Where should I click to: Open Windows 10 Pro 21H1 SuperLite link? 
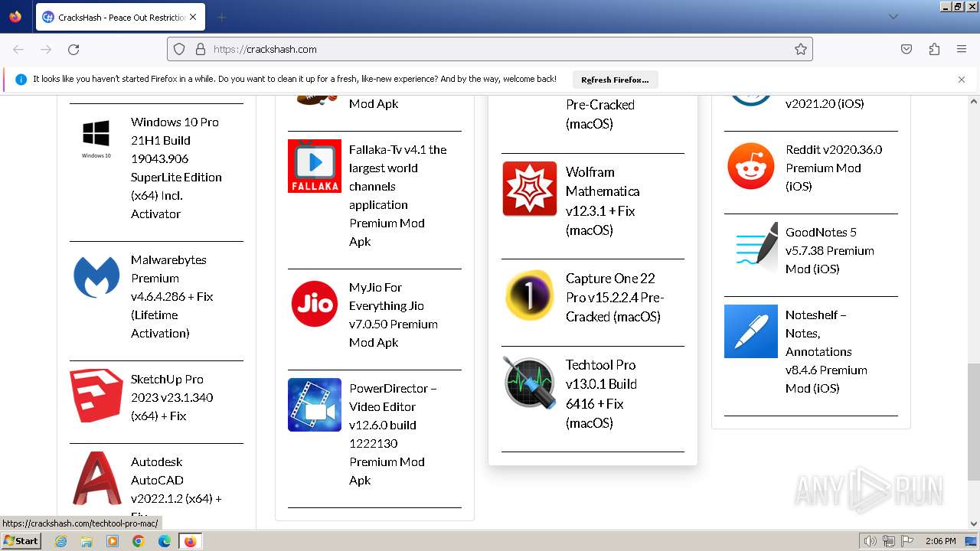tap(176, 168)
